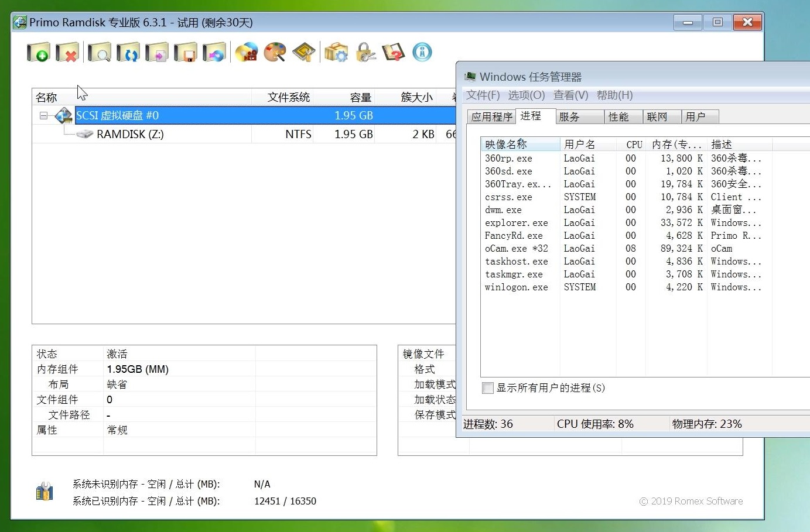Screen dimensions: 810x532
Task: Sort processes by CPU column header
Action: [x=631, y=144]
